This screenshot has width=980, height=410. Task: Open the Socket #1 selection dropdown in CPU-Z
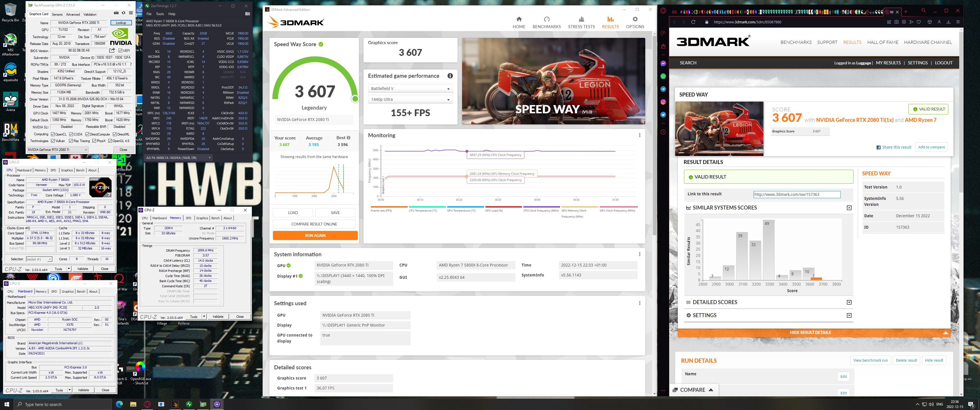tap(39, 259)
